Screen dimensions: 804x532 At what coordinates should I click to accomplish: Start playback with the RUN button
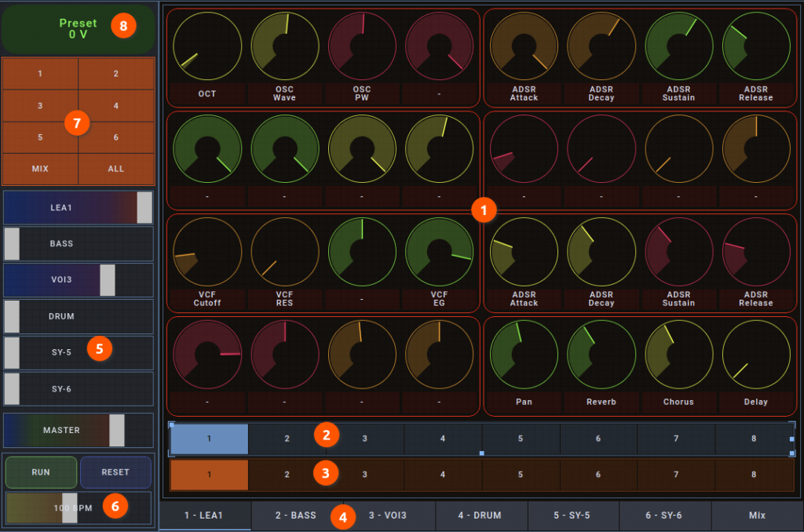pos(41,472)
